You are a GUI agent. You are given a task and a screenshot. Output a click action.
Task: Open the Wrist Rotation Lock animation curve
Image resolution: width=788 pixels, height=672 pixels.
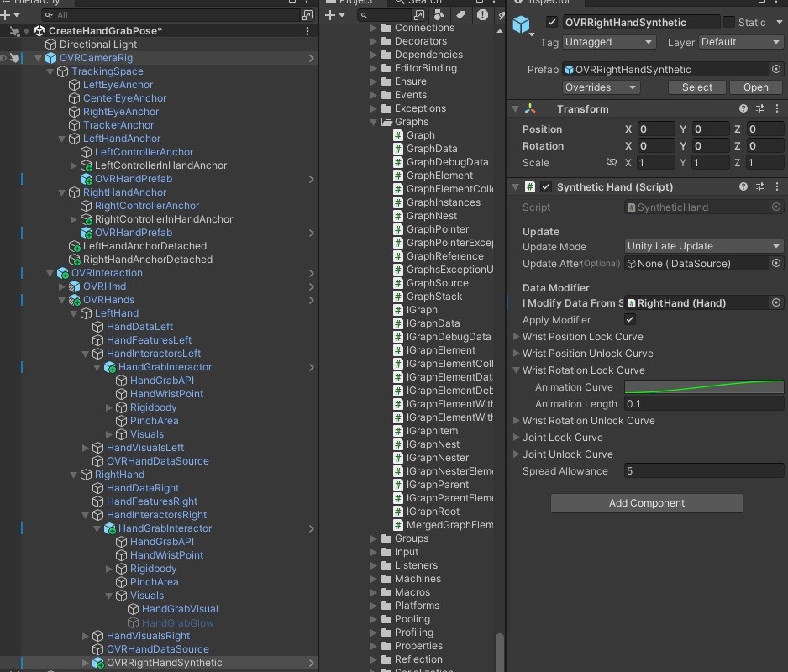tap(704, 387)
